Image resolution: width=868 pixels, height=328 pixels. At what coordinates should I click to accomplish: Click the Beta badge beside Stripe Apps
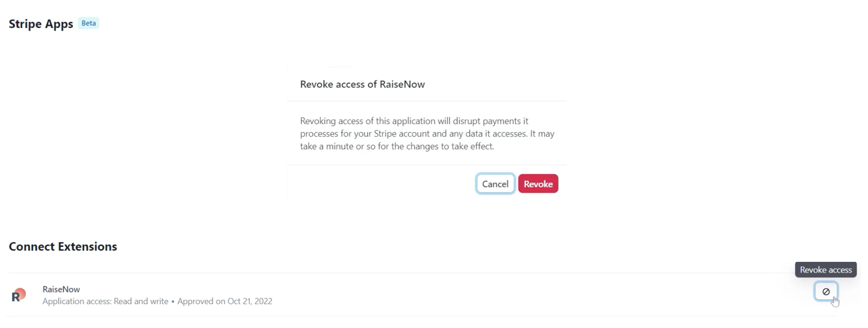coord(89,23)
